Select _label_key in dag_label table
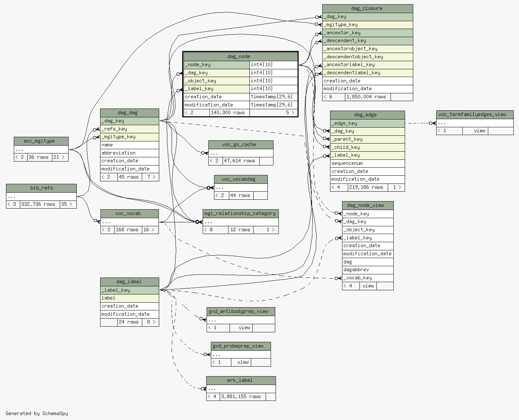519x420 pixels. 129,290
